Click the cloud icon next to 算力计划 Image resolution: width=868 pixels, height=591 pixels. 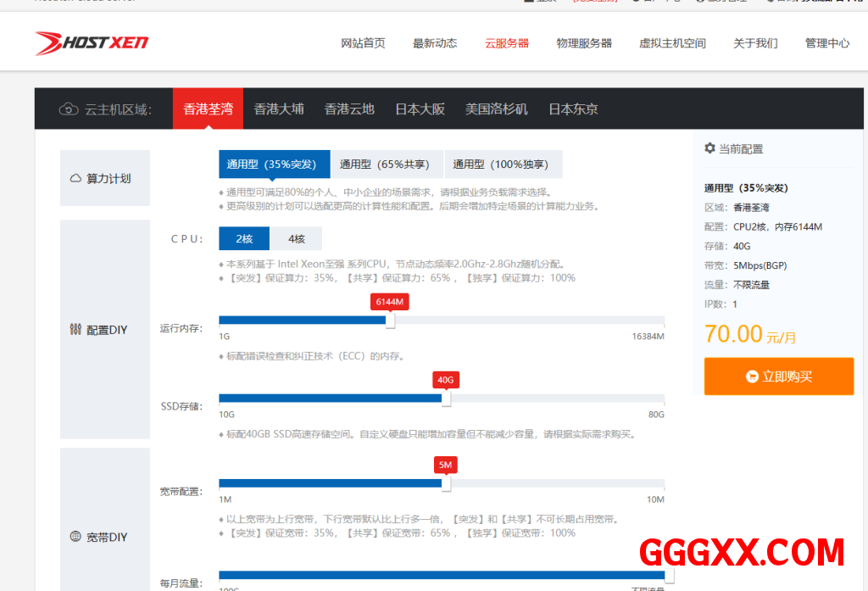(75, 179)
